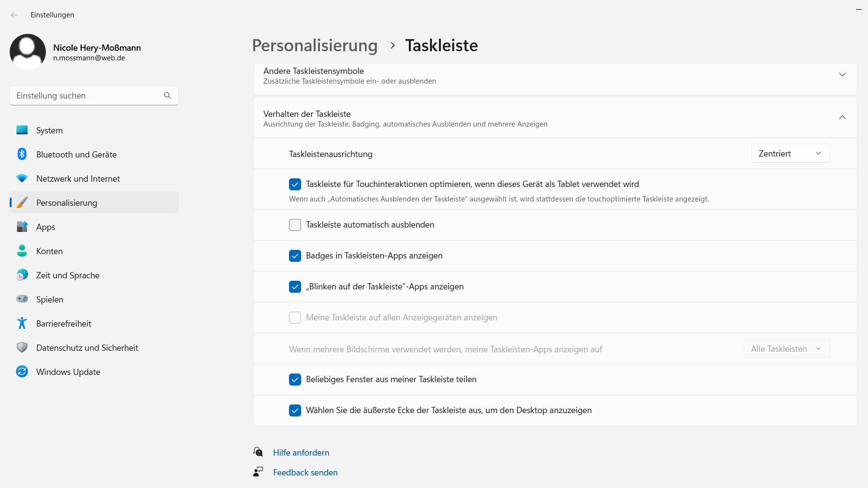Open Netzwerk und Internet settings
This screenshot has height=488, width=868.
78,178
